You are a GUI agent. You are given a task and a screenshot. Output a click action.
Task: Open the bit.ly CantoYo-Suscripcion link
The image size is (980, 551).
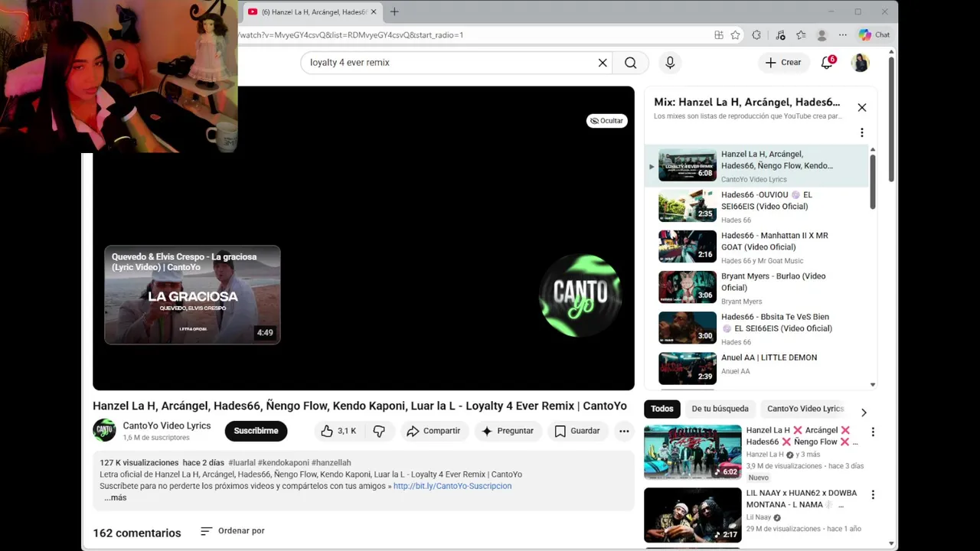tap(452, 486)
